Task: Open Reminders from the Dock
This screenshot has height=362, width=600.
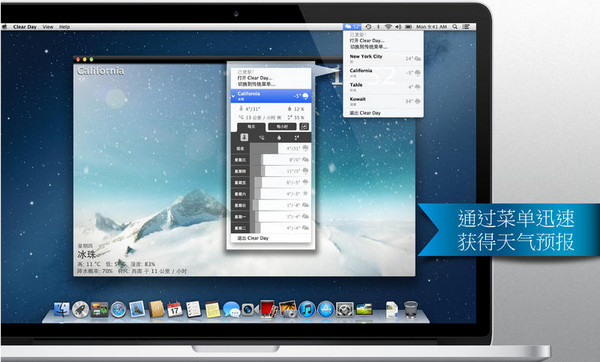Action: [193, 309]
